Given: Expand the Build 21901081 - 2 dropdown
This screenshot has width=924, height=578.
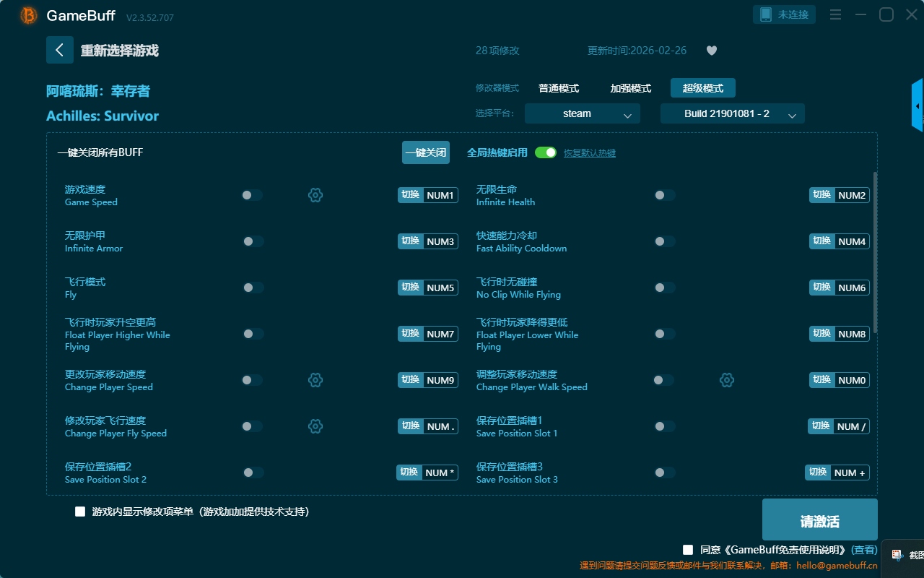Looking at the screenshot, I should pos(733,113).
